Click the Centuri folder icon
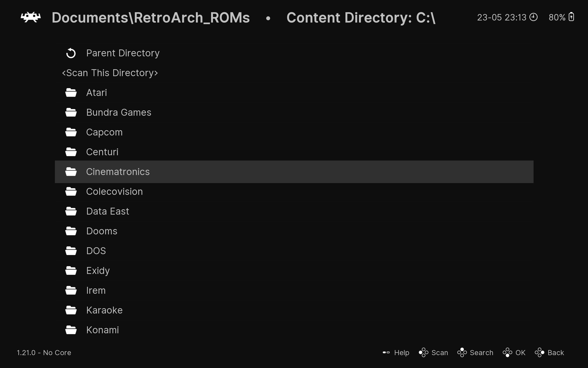Image resolution: width=588 pixels, height=368 pixels. [71, 152]
